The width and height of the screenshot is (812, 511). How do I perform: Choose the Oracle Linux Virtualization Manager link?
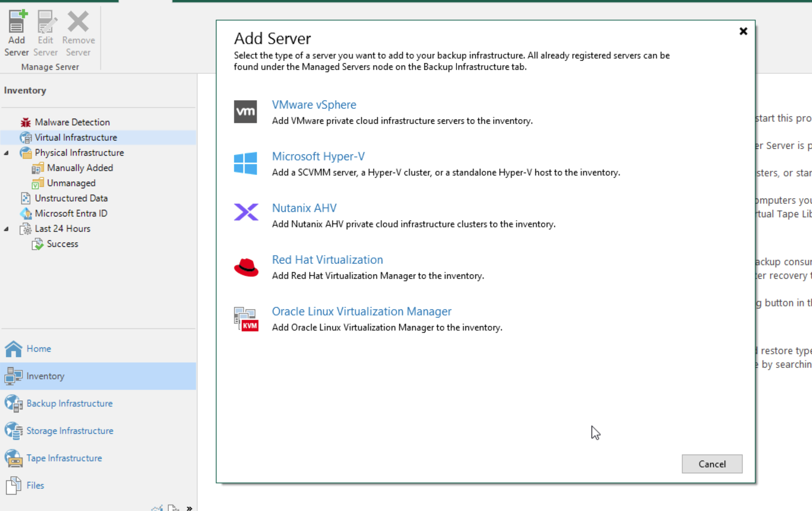tap(361, 311)
